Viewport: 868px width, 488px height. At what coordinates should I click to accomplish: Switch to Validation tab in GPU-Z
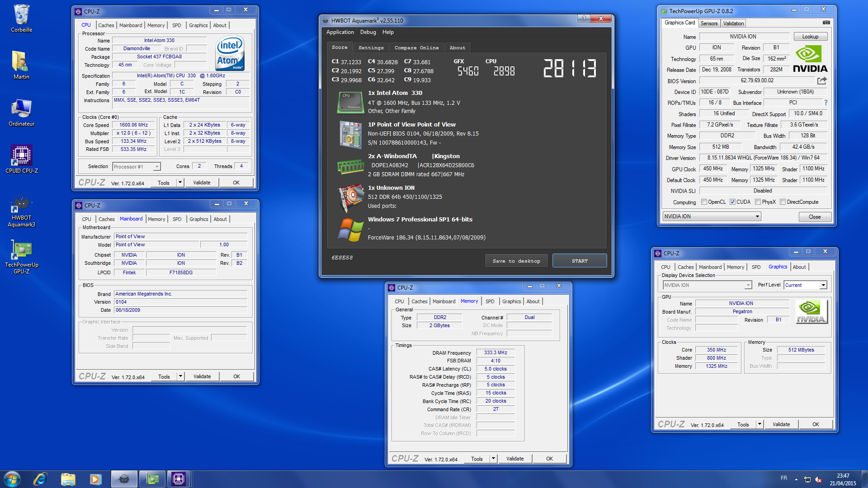tap(733, 23)
